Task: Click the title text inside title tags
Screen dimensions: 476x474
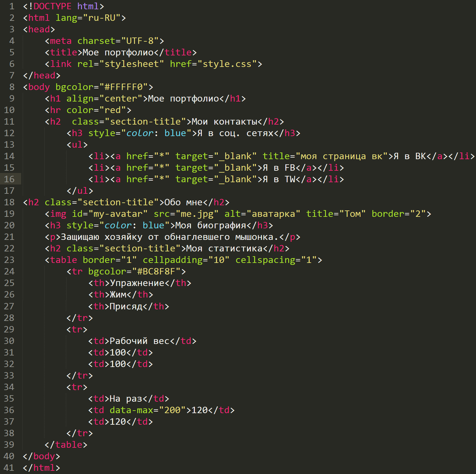Action: (118, 52)
